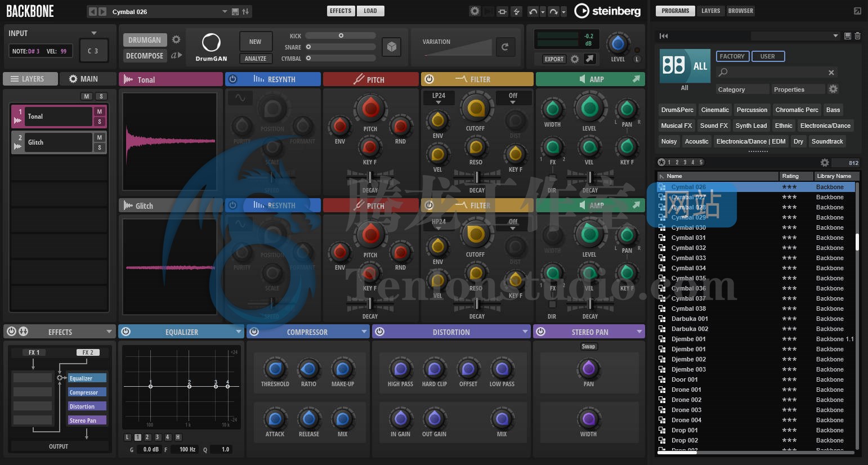The image size is (868, 465).
Task: Open the Glitch HP24 filter type dropdown
Action: [x=439, y=224]
